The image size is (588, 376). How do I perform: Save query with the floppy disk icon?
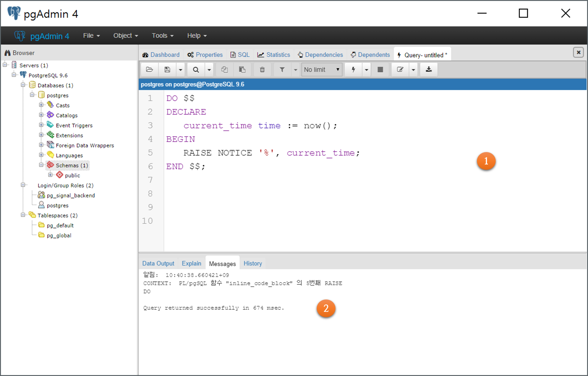coord(167,70)
